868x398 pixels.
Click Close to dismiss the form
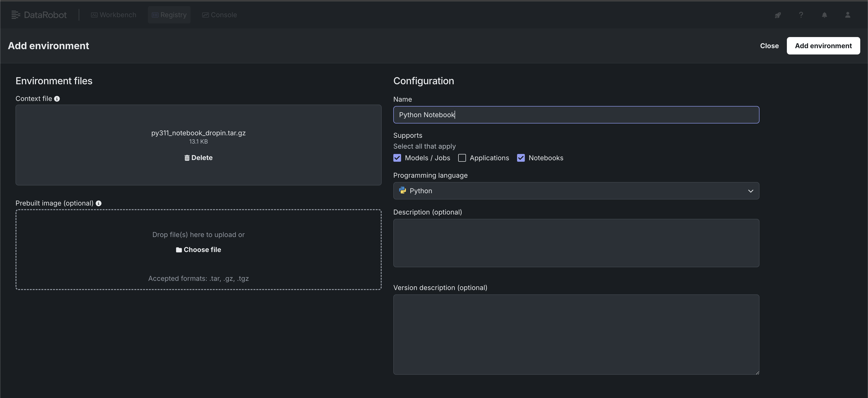[x=769, y=46]
